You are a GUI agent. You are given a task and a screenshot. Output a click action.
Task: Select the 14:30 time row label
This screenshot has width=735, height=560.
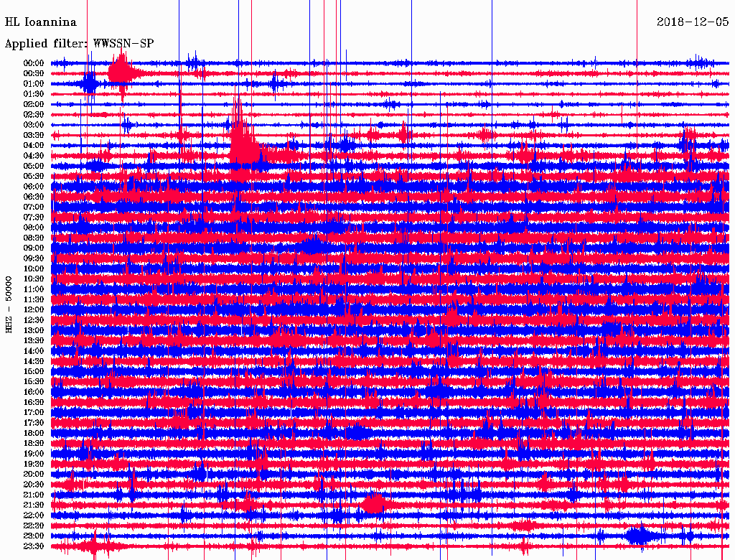point(34,362)
